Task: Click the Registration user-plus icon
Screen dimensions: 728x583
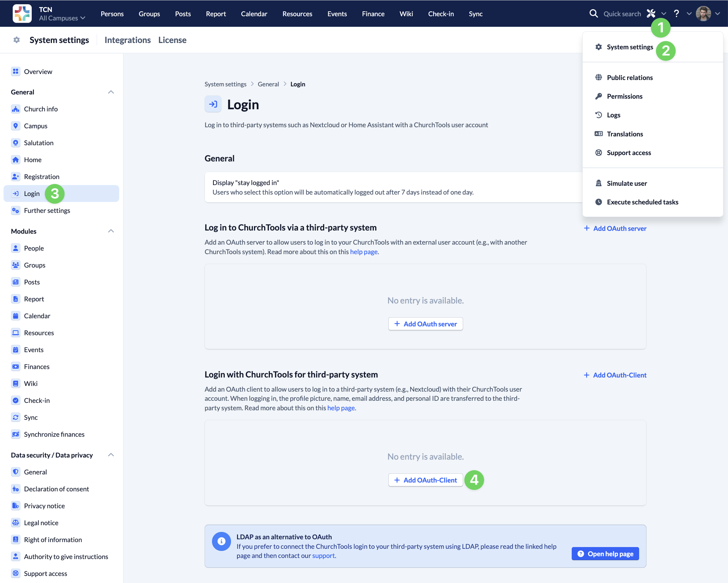Action: pyautogui.click(x=16, y=177)
